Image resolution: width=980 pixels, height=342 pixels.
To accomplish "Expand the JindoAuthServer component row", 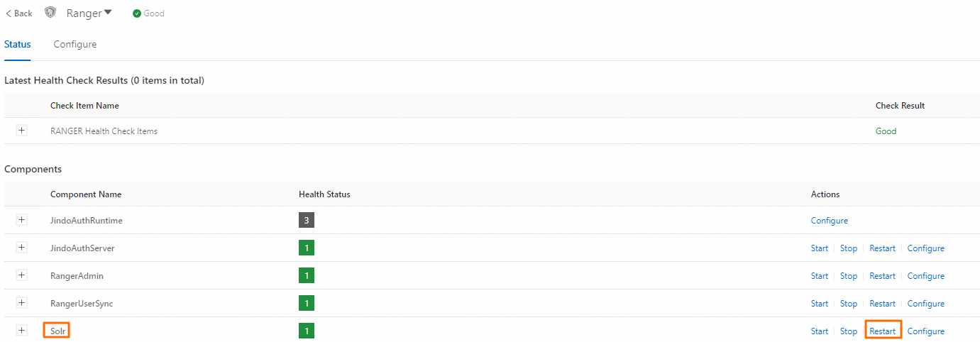I will [21, 248].
